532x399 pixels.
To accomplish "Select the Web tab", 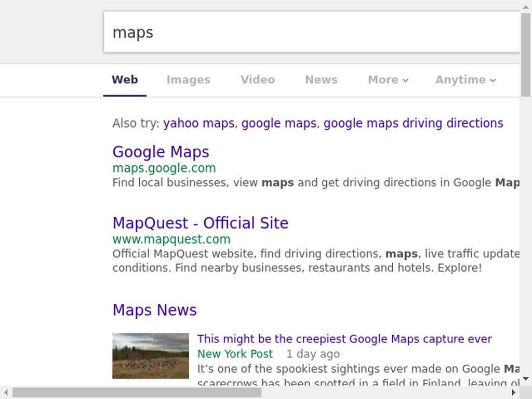I will pos(125,79).
